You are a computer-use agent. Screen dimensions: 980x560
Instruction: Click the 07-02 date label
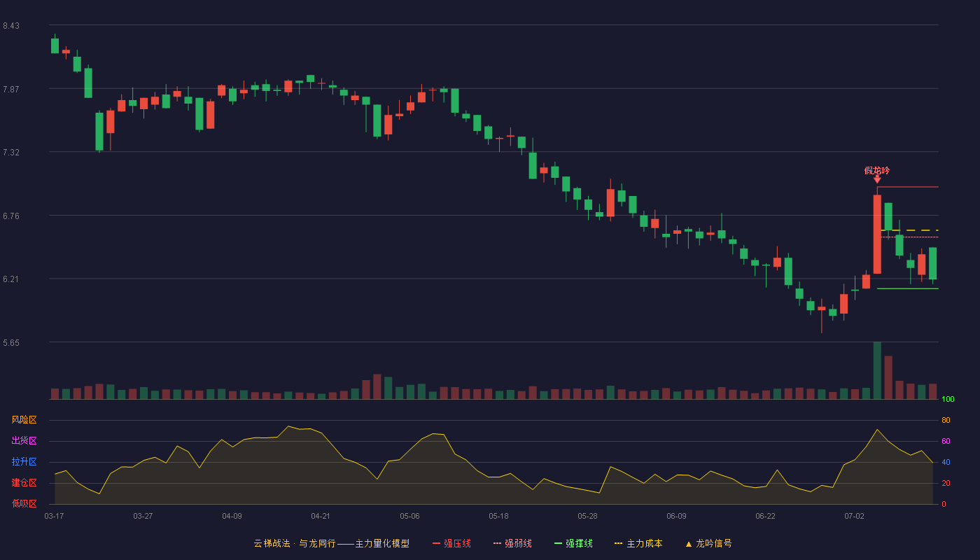[x=854, y=516]
